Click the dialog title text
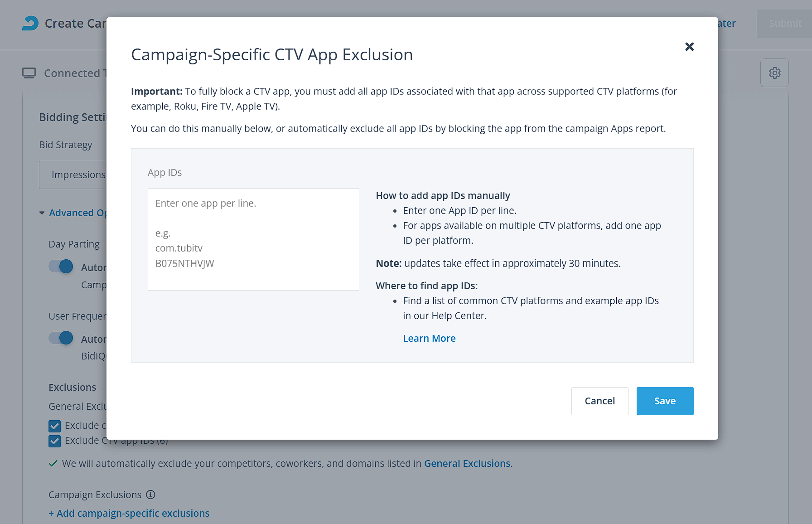This screenshot has height=524, width=812. (272, 55)
